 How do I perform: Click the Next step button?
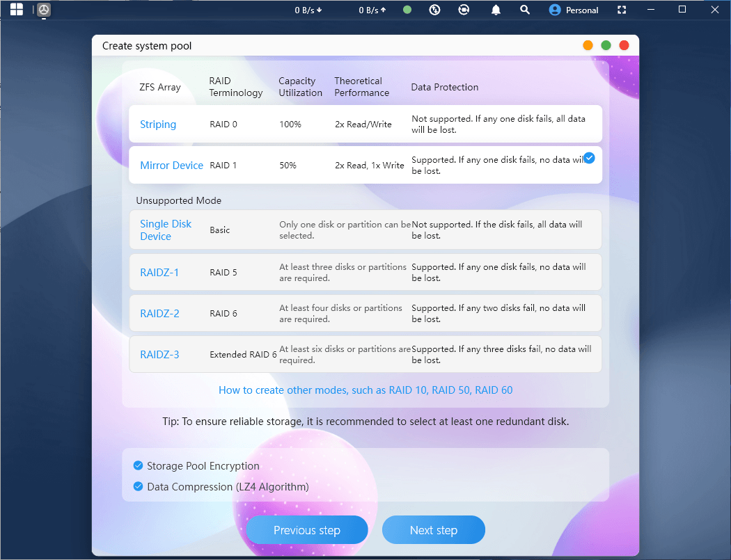point(434,530)
